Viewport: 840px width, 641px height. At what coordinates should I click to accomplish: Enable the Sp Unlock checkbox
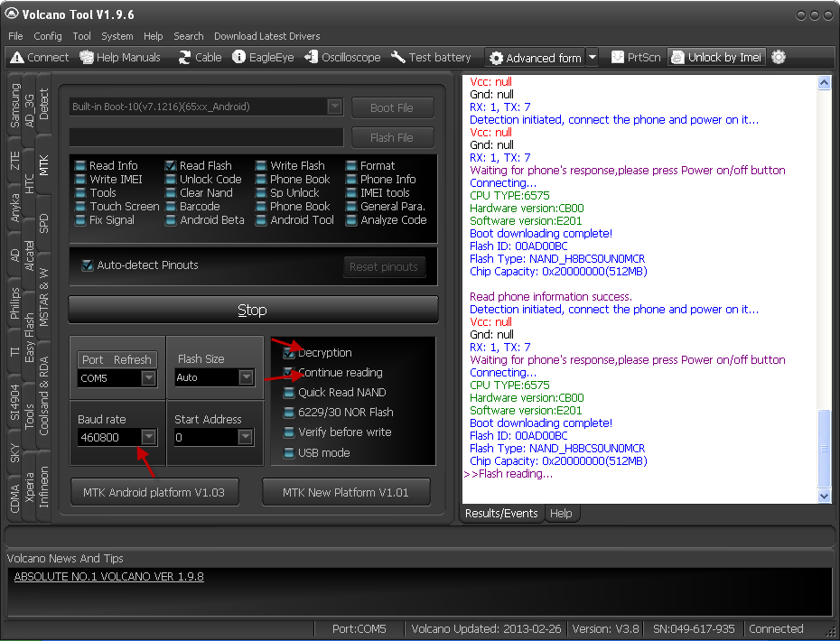pyautogui.click(x=261, y=193)
